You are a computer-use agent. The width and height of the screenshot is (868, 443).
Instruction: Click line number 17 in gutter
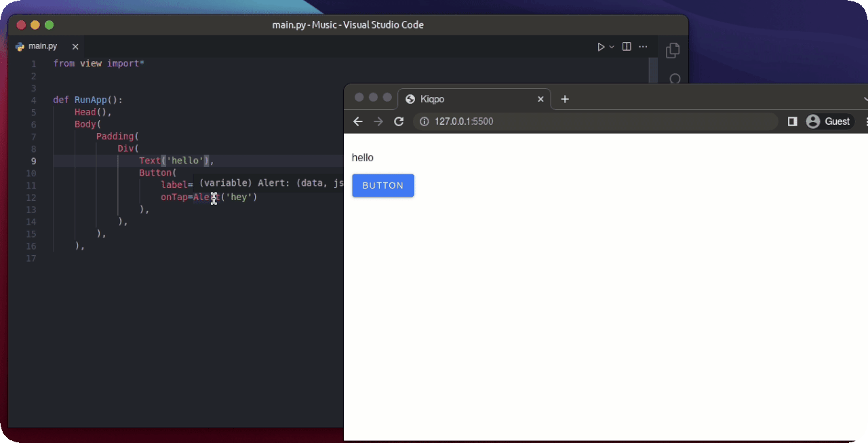click(31, 258)
